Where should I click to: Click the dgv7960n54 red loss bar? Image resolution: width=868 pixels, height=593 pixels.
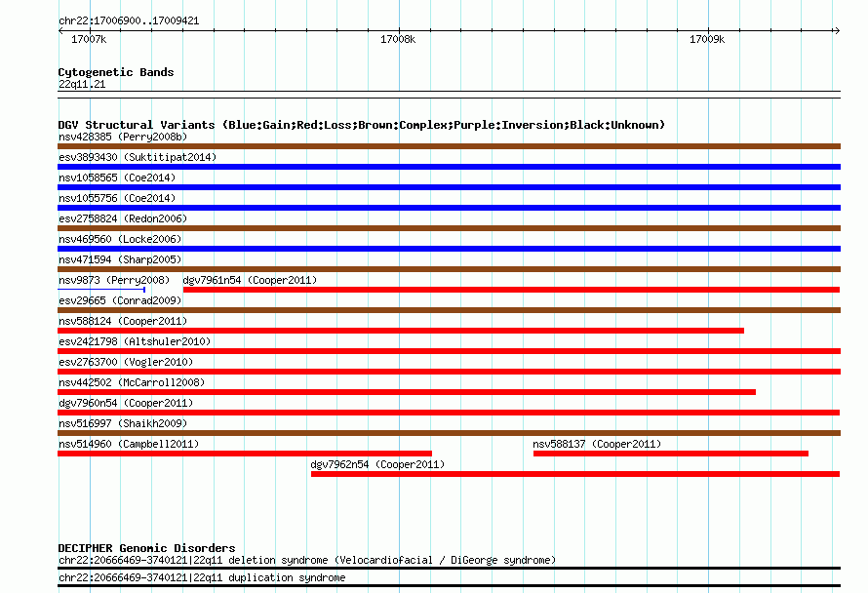(449, 413)
